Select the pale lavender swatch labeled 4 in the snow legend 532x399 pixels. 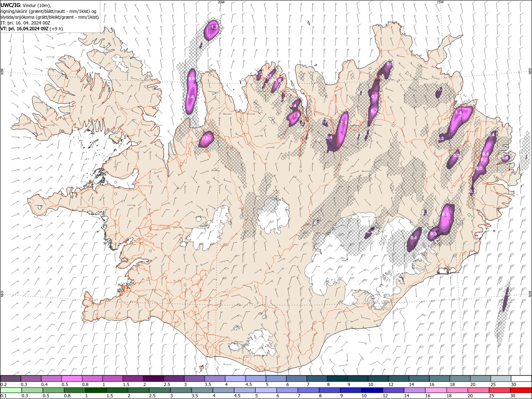pos(235,379)
